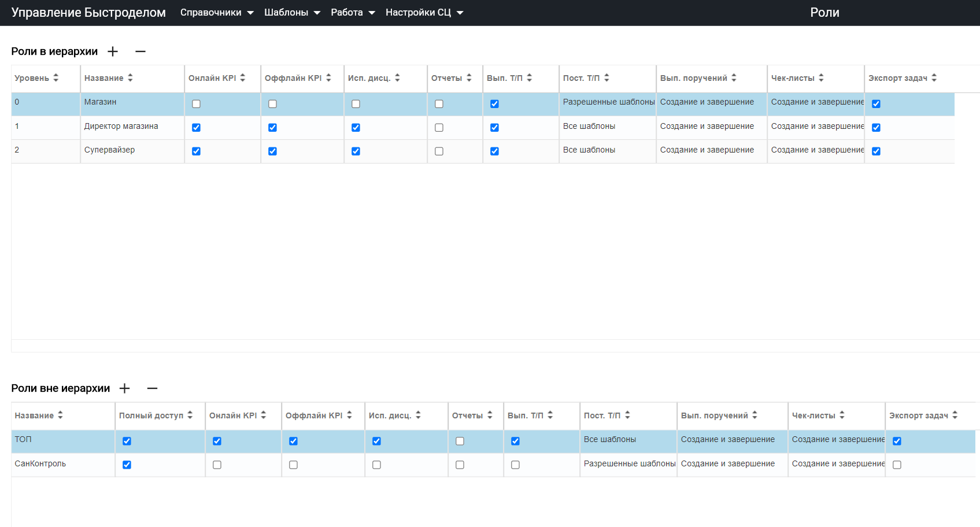The height and width of the screenshot is (527, 980).
Task: Sort hierarchy table by the Отчеты column arrows
Action: coord(469,78)
